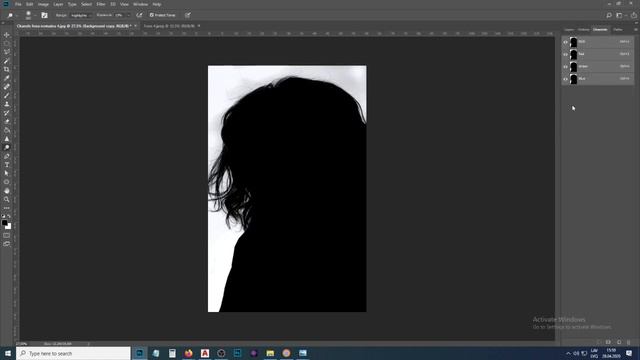Select the Hand tool
This screenshot has height=360, width=640.
pos(7,191)
